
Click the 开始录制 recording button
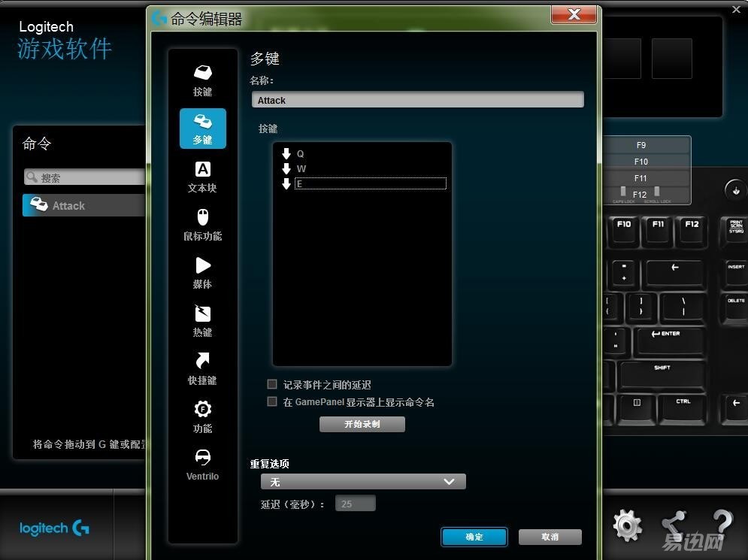click(362, 423)
